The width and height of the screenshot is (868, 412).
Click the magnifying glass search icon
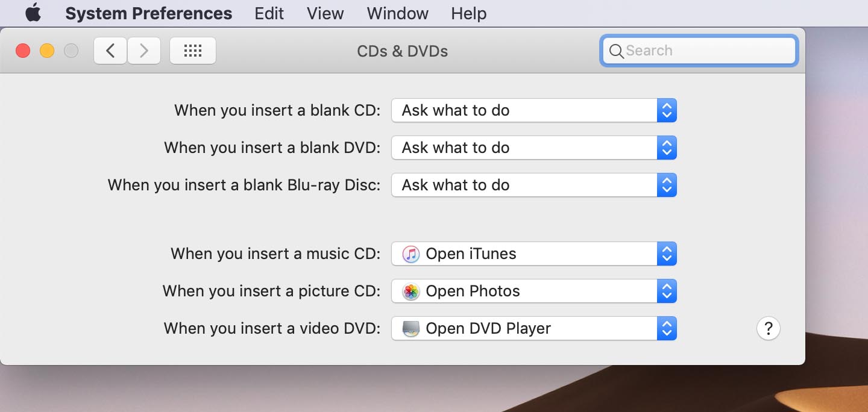616,51
